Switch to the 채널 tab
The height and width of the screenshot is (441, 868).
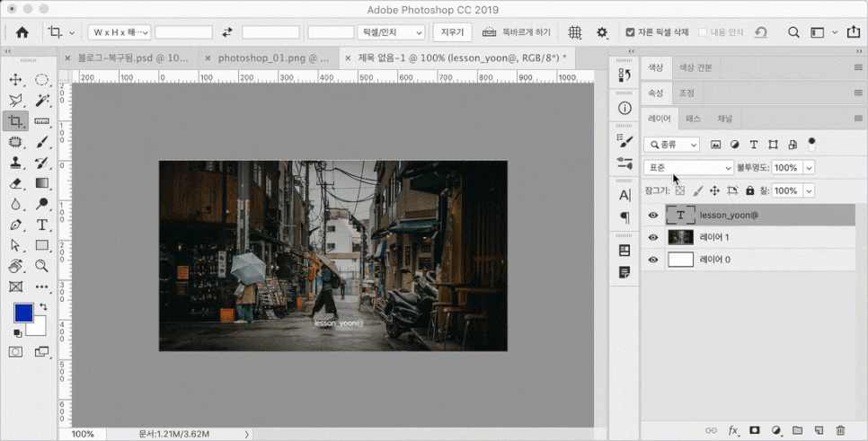pyautogui.click(x=724, y=119)
